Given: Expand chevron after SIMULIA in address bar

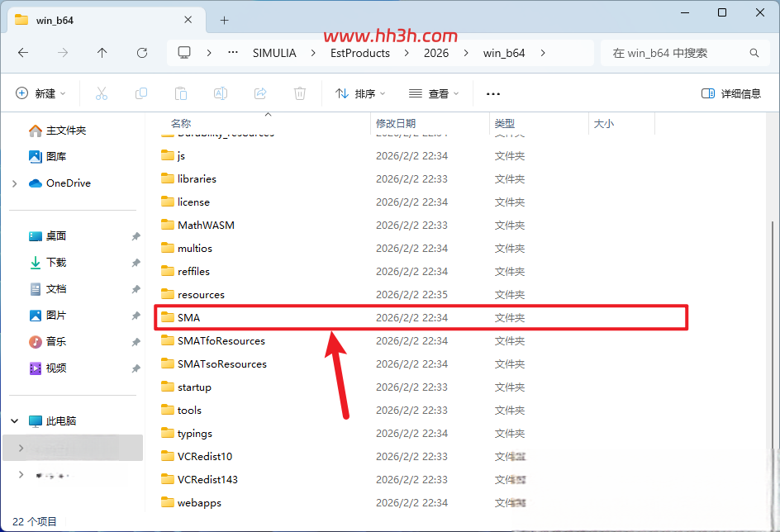Looking at the screenshot, I should pyautogui.click(x=313, y=53).
